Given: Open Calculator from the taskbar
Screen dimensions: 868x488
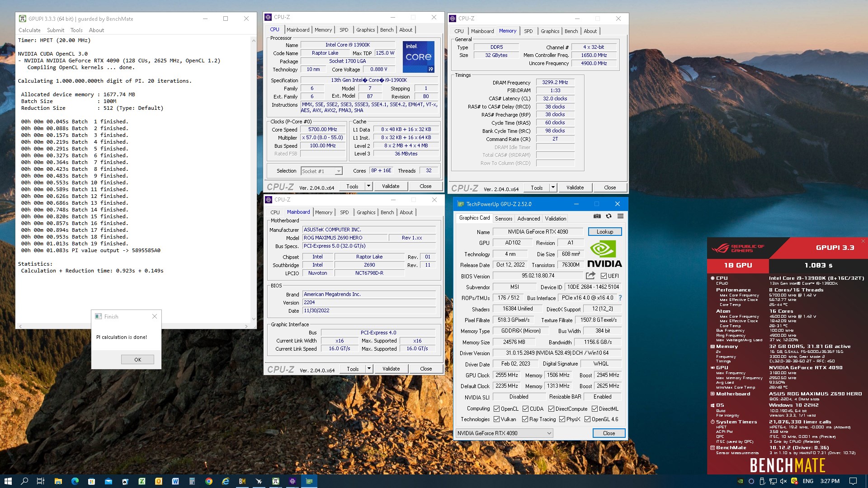Looking at the screenshot, I should click(x=192, y=481).
